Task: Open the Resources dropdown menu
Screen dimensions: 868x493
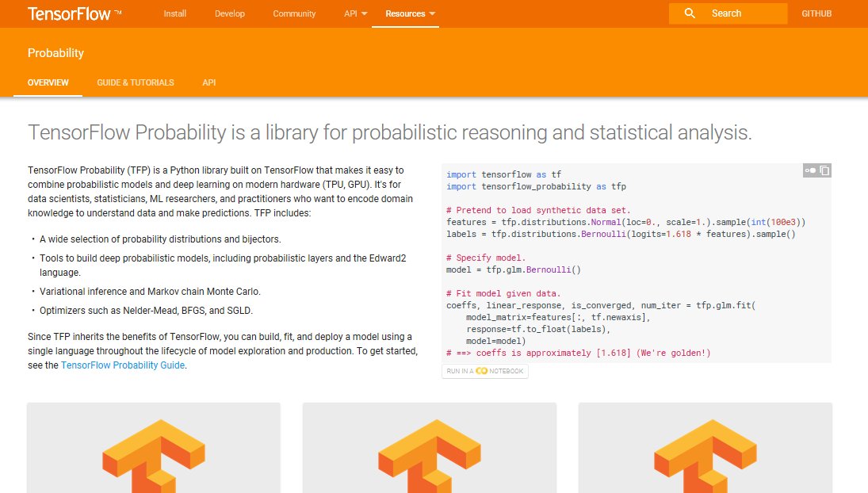Action: click(406, 13)
